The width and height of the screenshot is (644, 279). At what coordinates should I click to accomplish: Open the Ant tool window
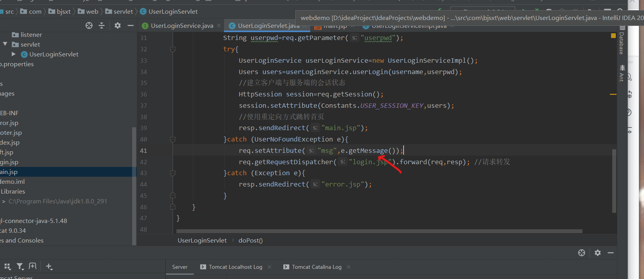(x=622, y=73)
